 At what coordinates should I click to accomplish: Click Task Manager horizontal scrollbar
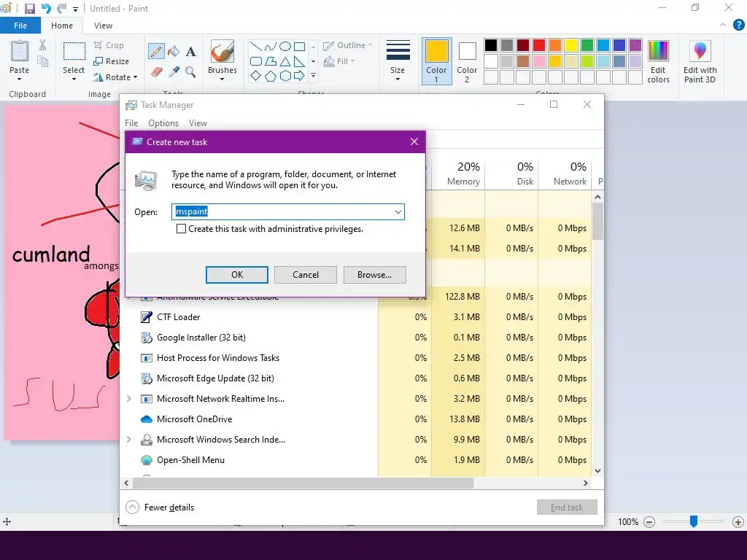pyautogui.click(x=303, y=483)
